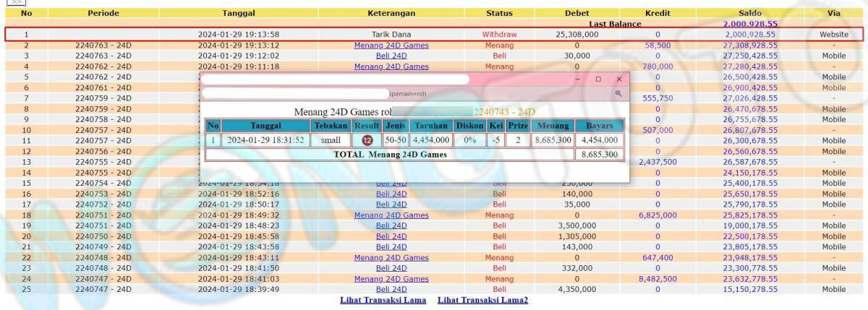868x310 pixels.
Task: Close the Menang 24D Games popup window
Action: pyautogui.click(x=618, y=79)
